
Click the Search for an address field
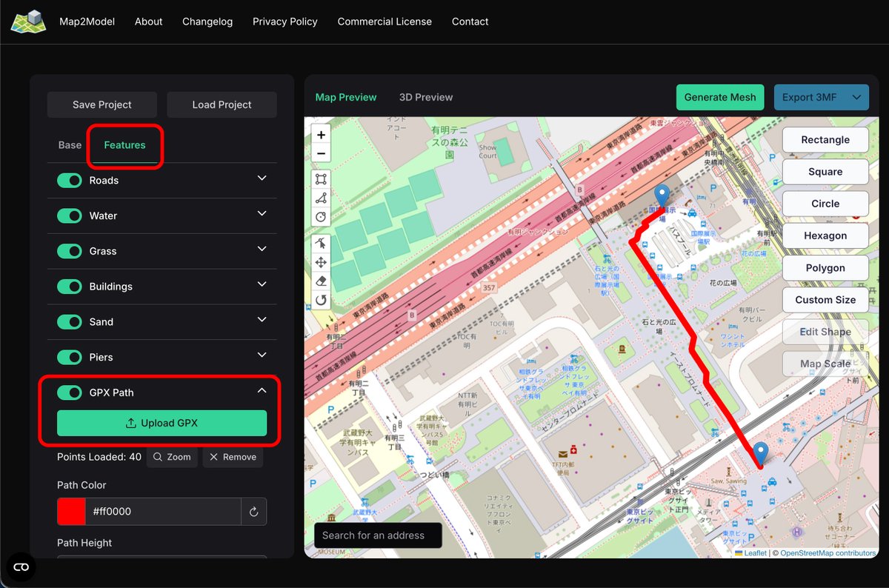pos(378,535)
